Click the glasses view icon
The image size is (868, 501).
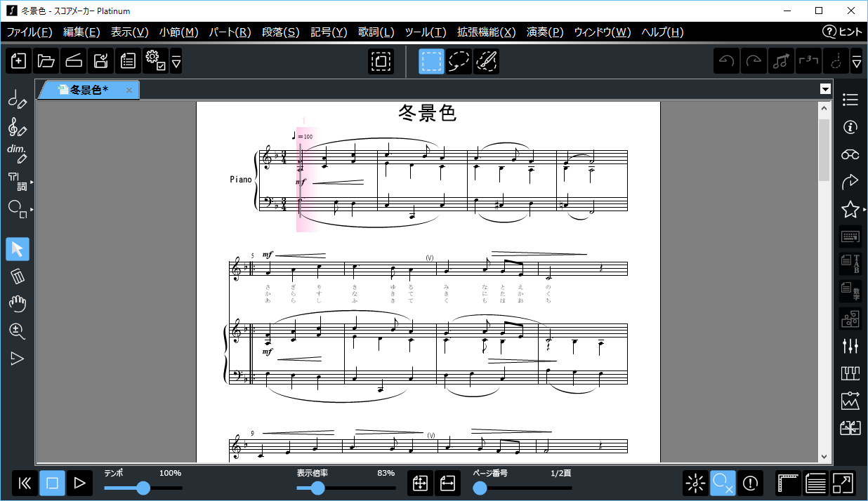850,154
